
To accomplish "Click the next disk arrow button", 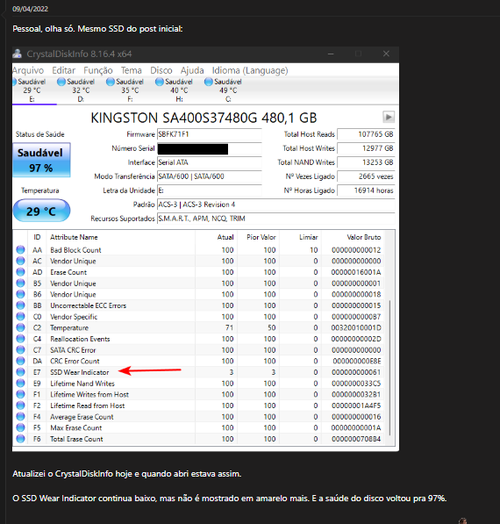I will click(388, 117).
